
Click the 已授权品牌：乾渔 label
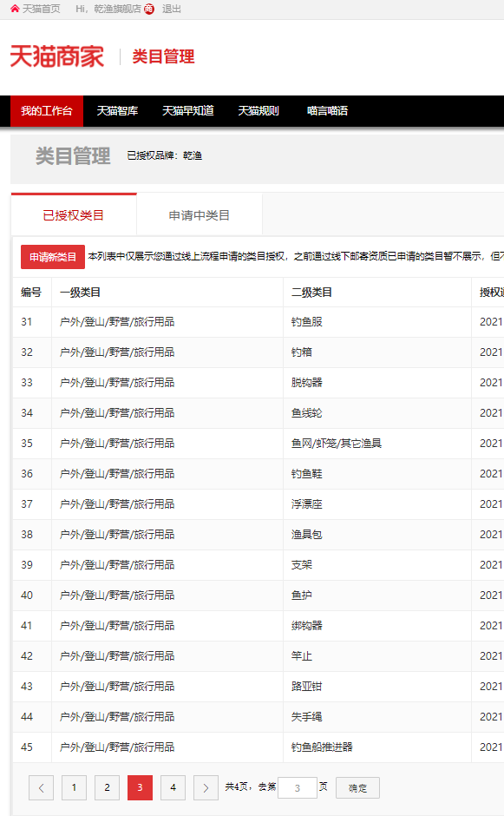[x=164, y=155]
